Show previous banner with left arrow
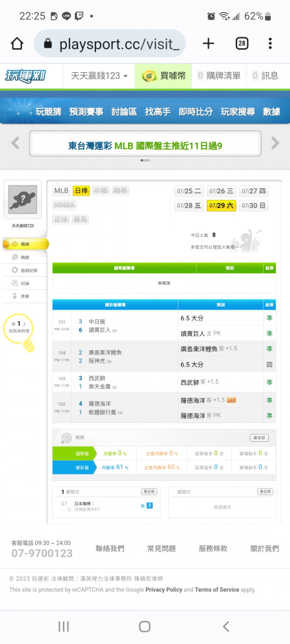290x644 pixels. point(15,143)
